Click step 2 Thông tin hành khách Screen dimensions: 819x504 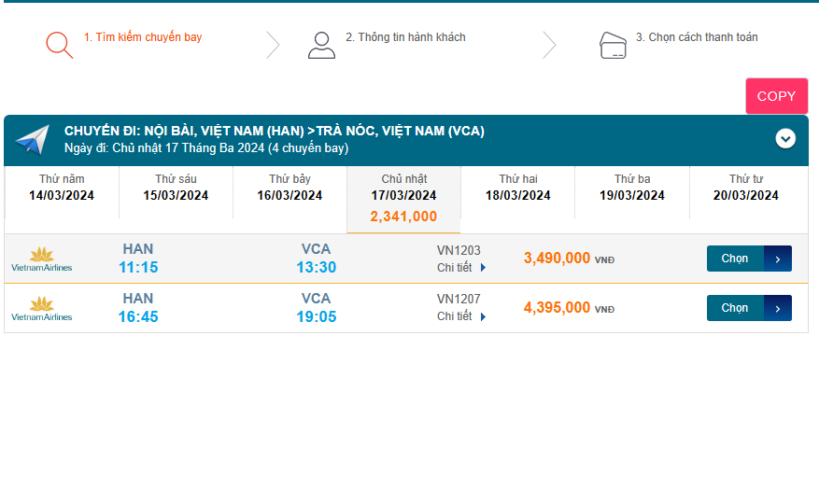click(x=405, y=37)
